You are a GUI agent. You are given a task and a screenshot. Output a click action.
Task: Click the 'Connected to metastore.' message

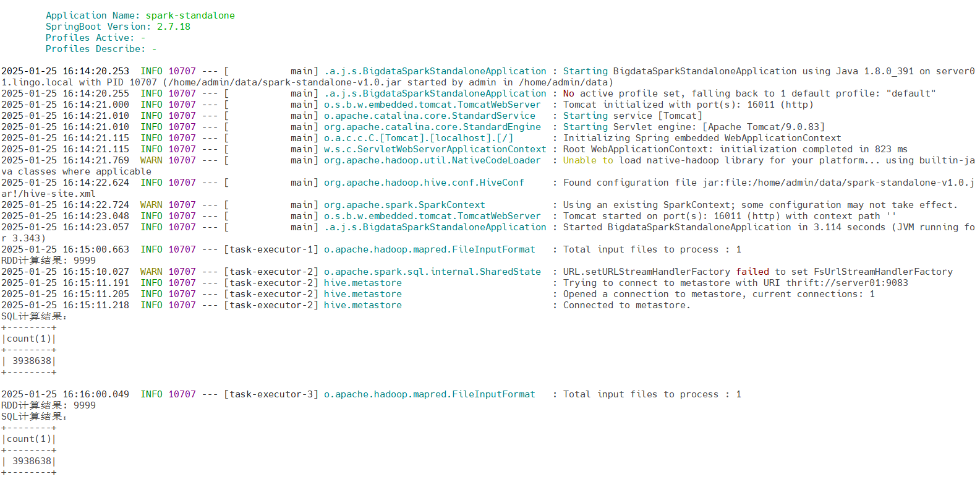[x=626, y=305]
